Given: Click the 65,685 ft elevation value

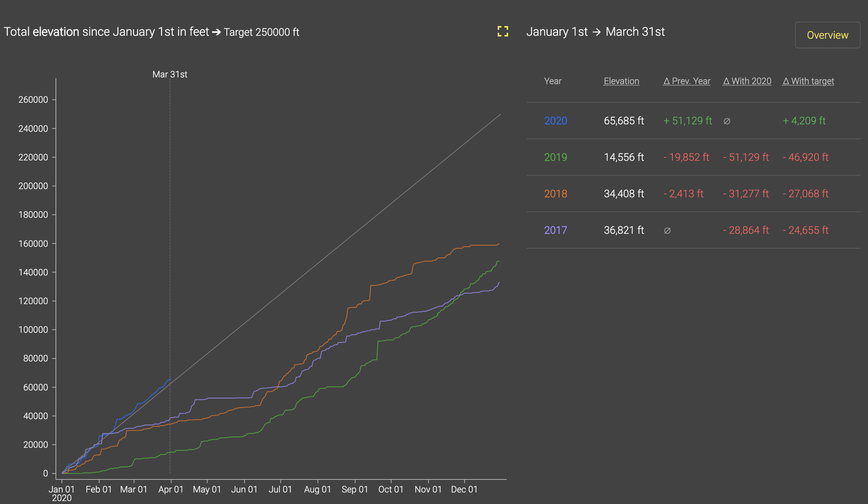Looking at the screenshot, I should (624, 121).
